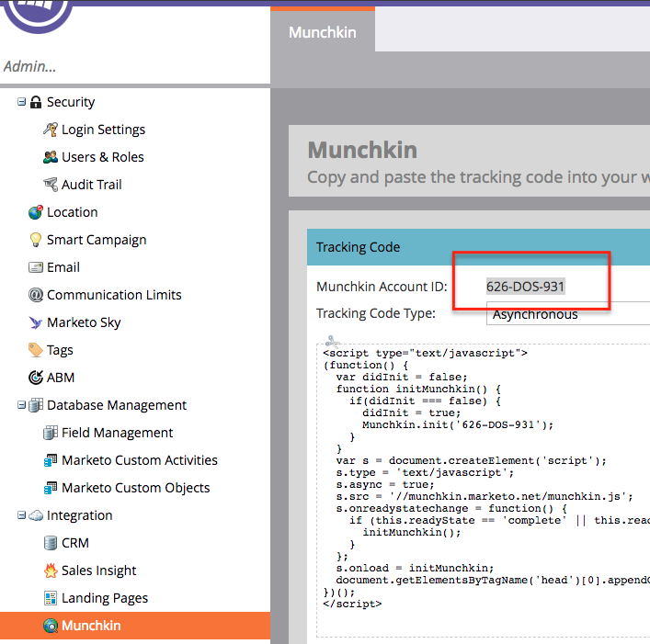Click the Communication Limits at-sign icon

[x=36, y=295]
